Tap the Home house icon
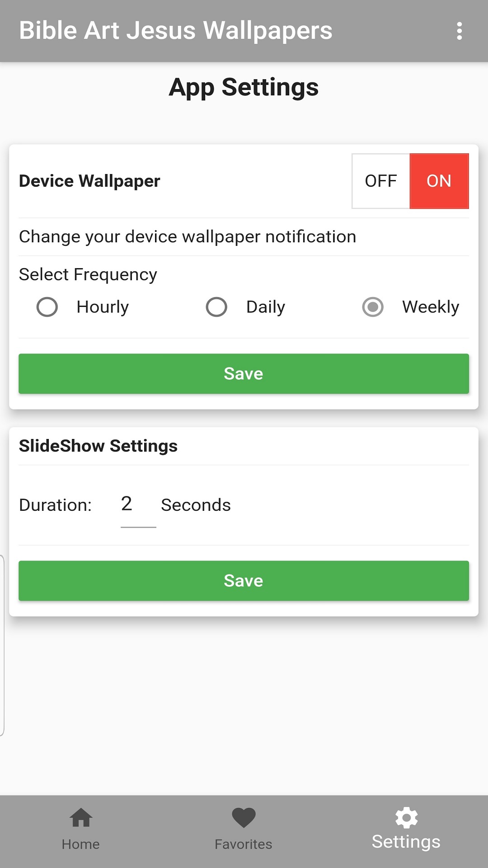 [x=81, y=817]
